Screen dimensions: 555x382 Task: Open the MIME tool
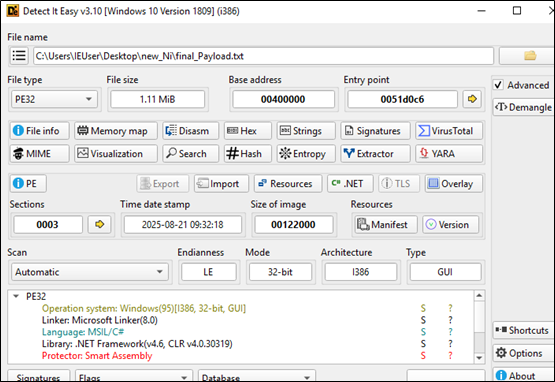(39, 154)
